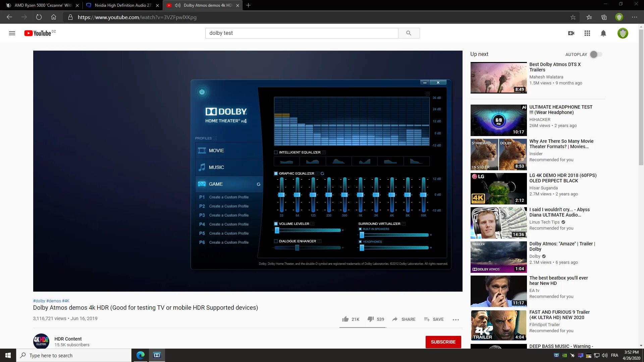Viewport: 644px width, 362px height.
Task: Click the YouTube search box
Action: click(302, 33)
